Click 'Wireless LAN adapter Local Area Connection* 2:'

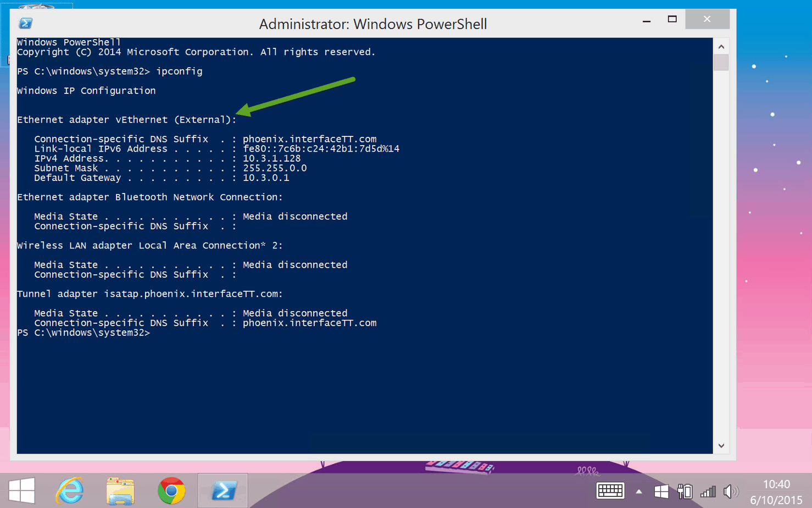[x=150, y=246]
